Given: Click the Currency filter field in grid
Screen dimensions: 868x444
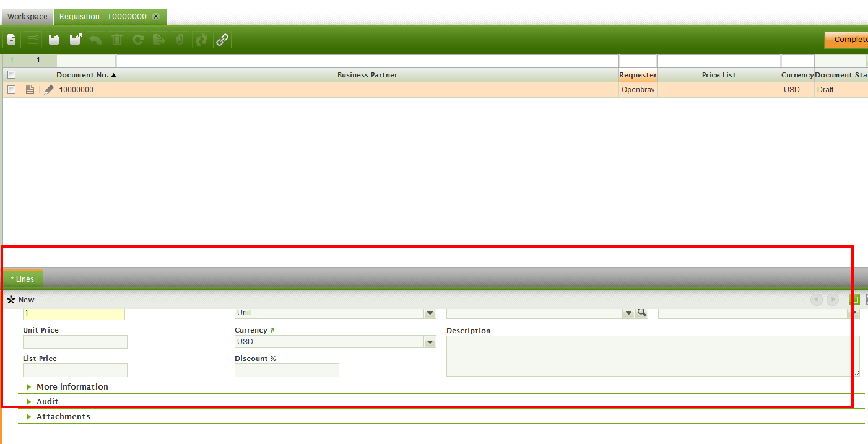Looking at the screenshot, I should (797, 61).
